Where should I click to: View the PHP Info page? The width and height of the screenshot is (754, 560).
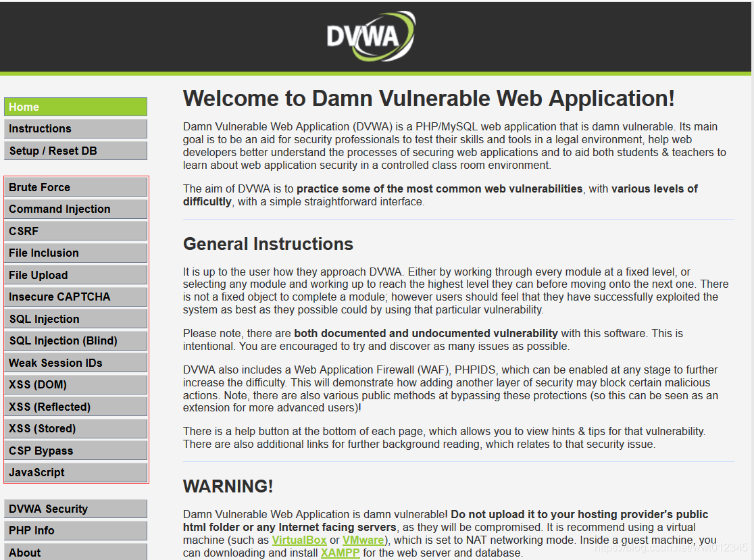76,531
